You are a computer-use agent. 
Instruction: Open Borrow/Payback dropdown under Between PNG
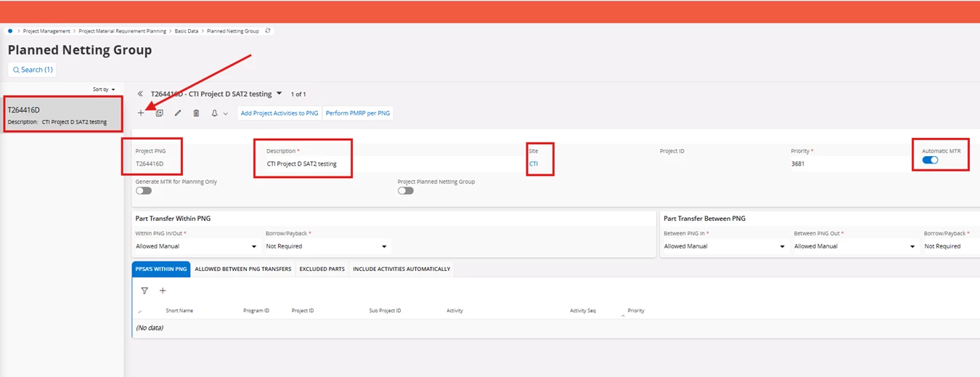[x=952, y=246]
